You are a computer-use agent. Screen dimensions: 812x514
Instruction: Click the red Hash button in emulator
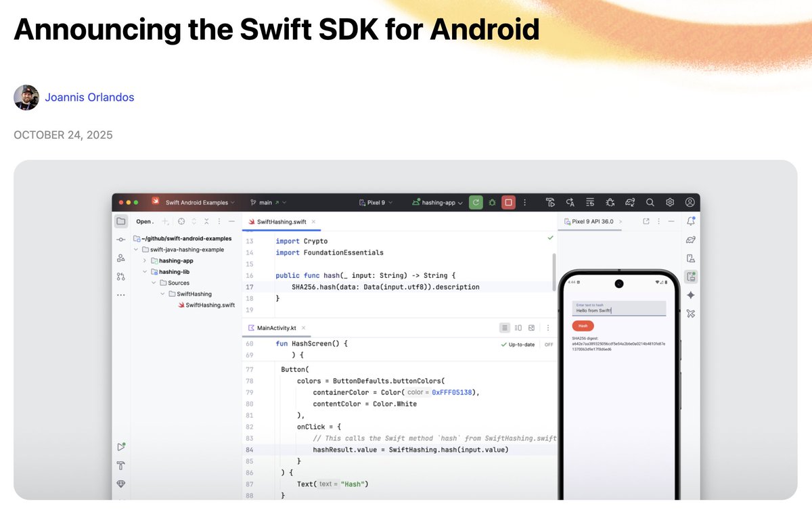click(583, 325)
